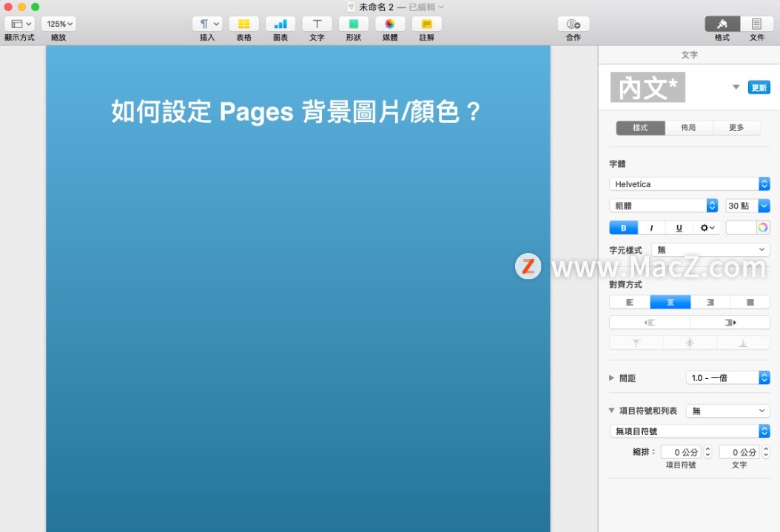780x532 pixels.
Task: Collapse the 項目符號和列表 section
Action: (x=612, y=411)
